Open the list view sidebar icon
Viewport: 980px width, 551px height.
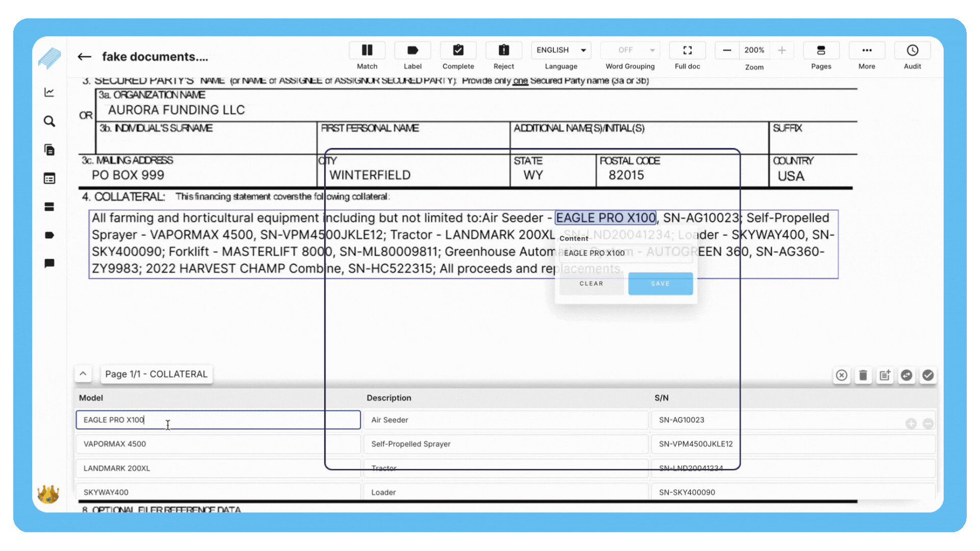point(50,179)
